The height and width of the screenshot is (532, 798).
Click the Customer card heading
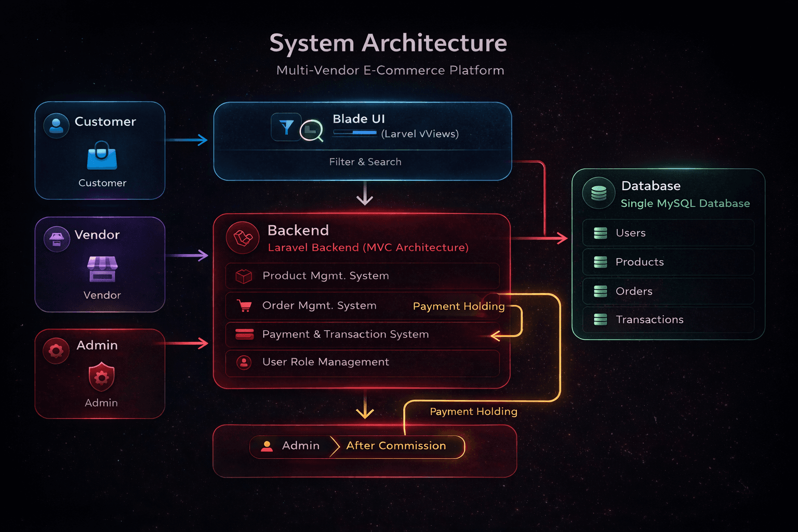click(105, 122)
